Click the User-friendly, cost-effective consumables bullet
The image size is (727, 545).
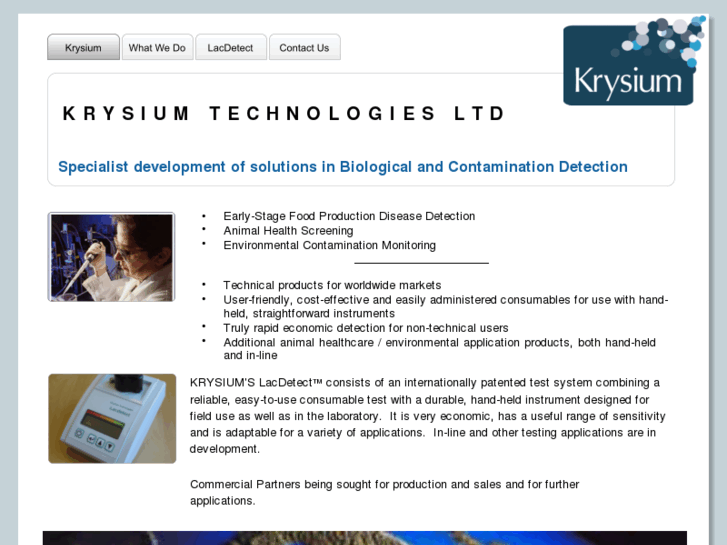[x=446, y=307]
